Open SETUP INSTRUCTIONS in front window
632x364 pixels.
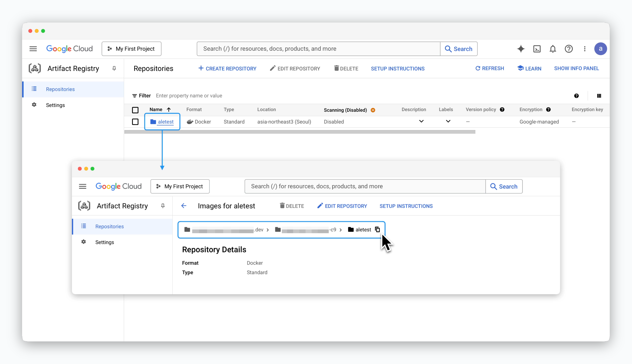tap(406, 206)
